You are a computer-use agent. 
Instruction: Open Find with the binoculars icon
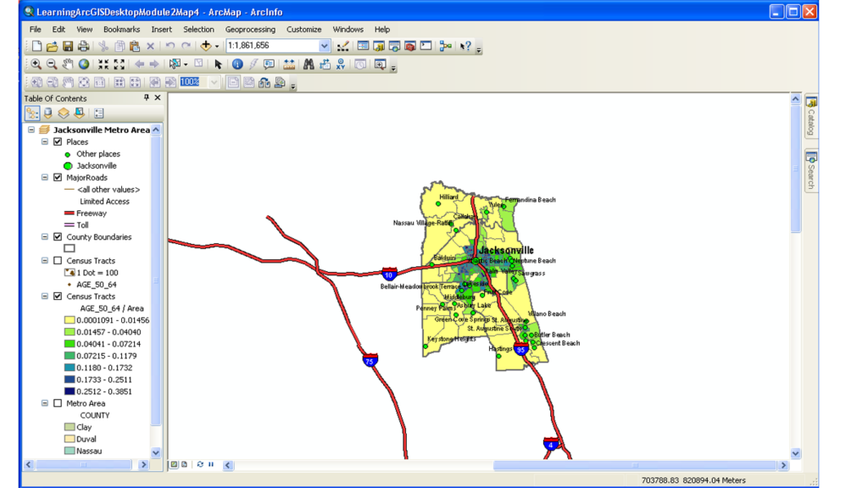coord(309,64)
